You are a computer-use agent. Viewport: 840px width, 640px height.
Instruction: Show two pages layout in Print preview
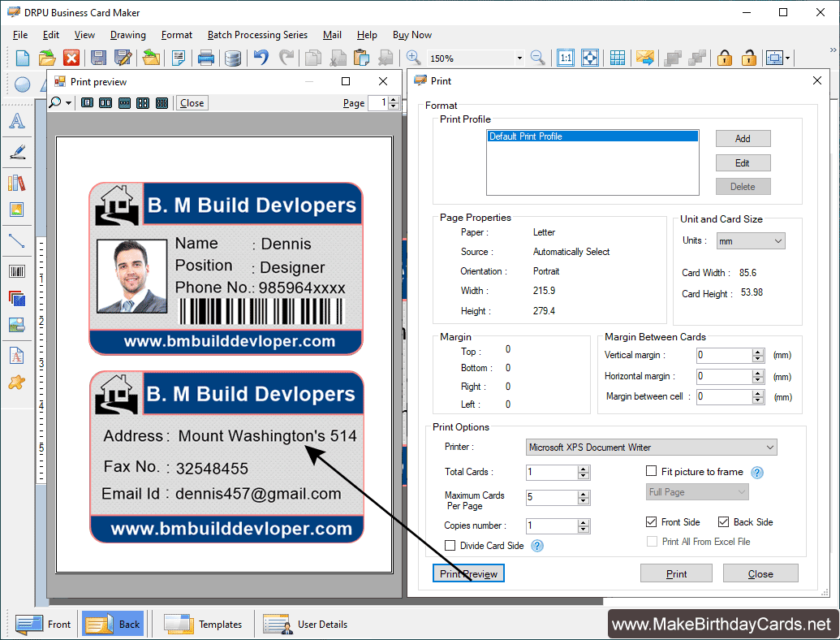tap(106, 103)
